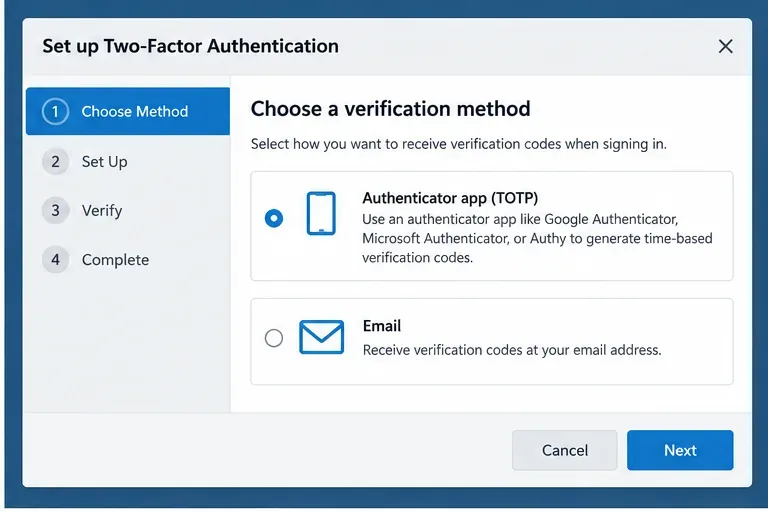This screenshot has width=768, height=512.
Task: Click the 'Authenticator app (TOTP)' heading
Action: [450, 198]
